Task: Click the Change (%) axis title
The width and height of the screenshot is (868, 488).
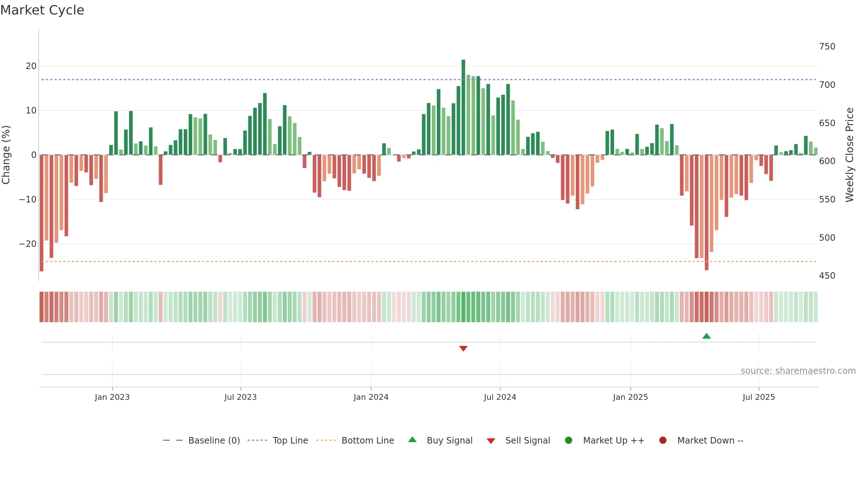Action: (6, 155)
